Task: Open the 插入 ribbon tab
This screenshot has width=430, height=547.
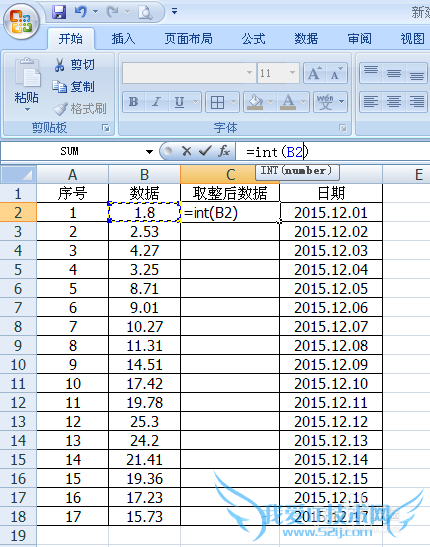Action: pos(123,39)
